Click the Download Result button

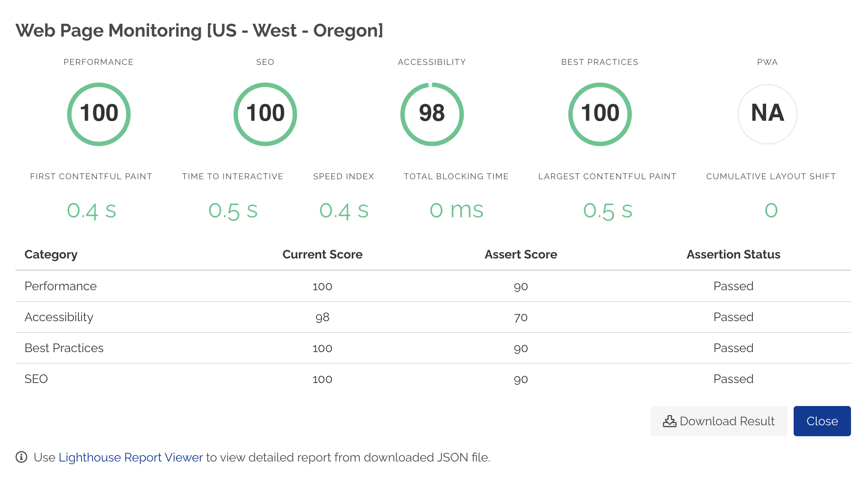(x=718, y=421)
